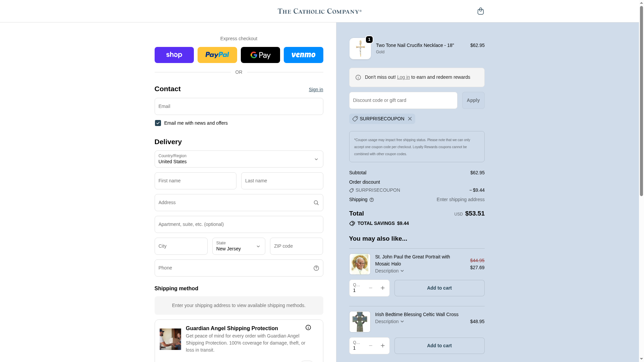Focus the Discount code or gift card field
This screenshot has width=644, height=362.
[403, 101]
